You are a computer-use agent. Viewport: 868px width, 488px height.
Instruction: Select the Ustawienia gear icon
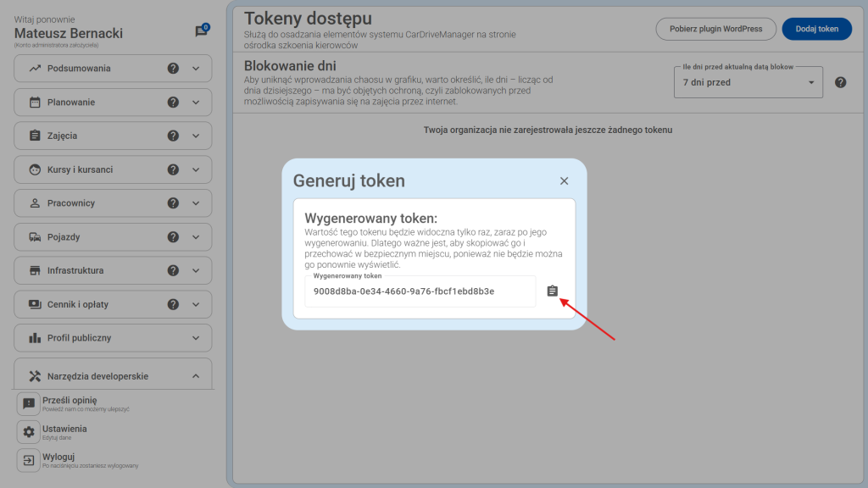point(28,431)
